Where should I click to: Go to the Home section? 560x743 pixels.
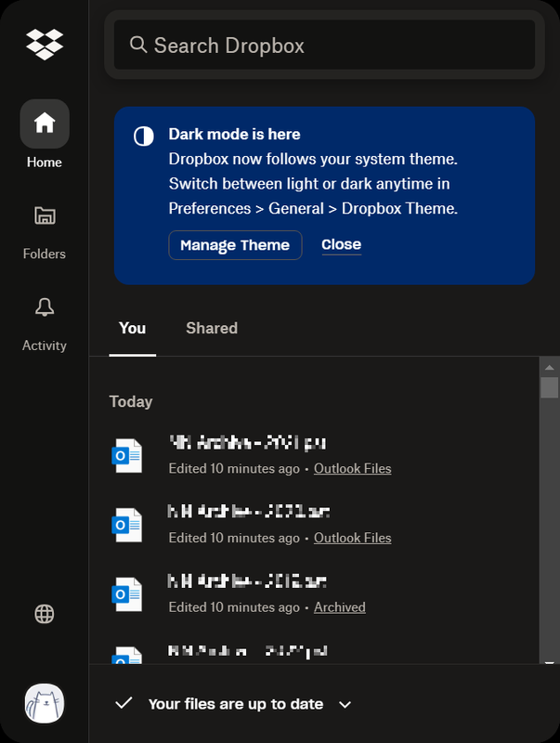click(x=45, y=124)
